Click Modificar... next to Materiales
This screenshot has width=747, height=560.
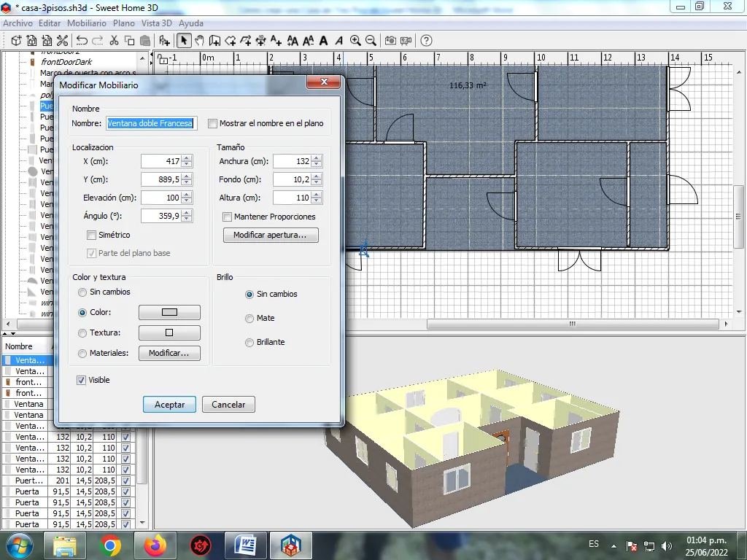coord(169,354)
